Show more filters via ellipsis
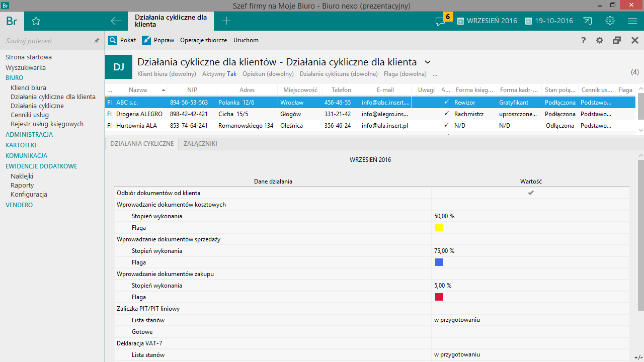This screenshot has width=644, height=362. pyautogui.click(x=435, y=74)
